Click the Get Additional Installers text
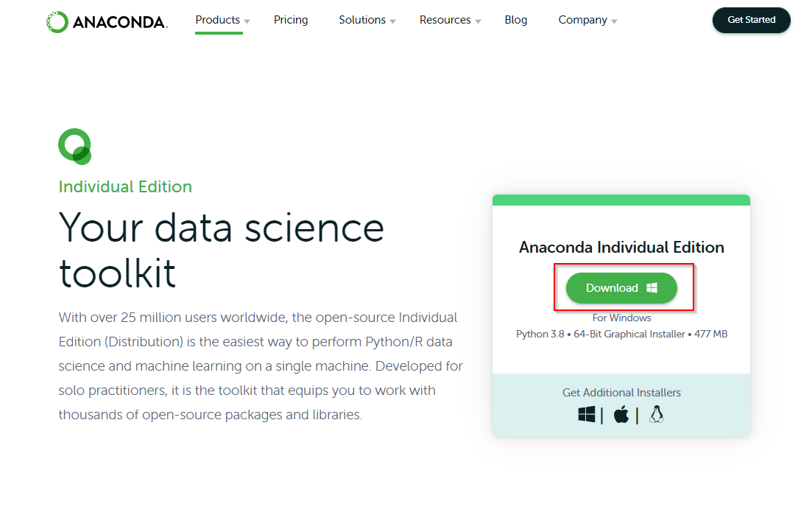Screen dimensions: 812x518 (621, 393)
